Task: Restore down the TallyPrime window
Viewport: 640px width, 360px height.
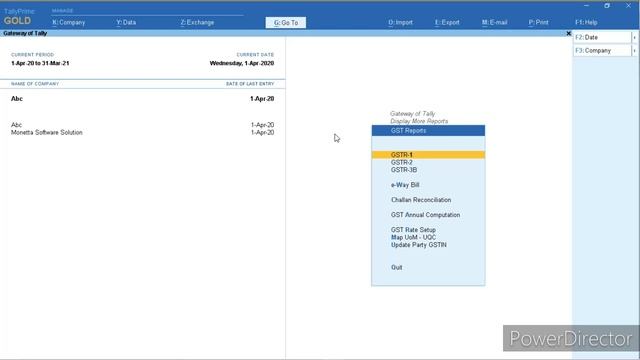Action: coord(607,6)
